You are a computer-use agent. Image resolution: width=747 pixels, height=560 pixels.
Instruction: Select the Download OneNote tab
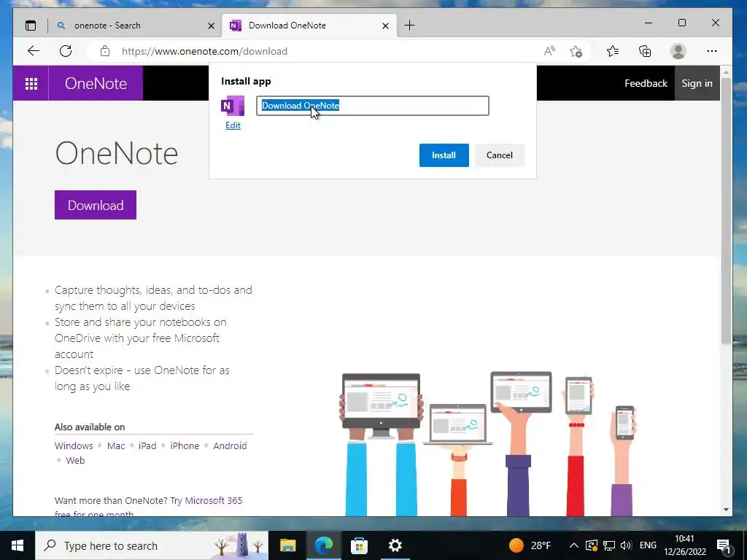point(309,26)
